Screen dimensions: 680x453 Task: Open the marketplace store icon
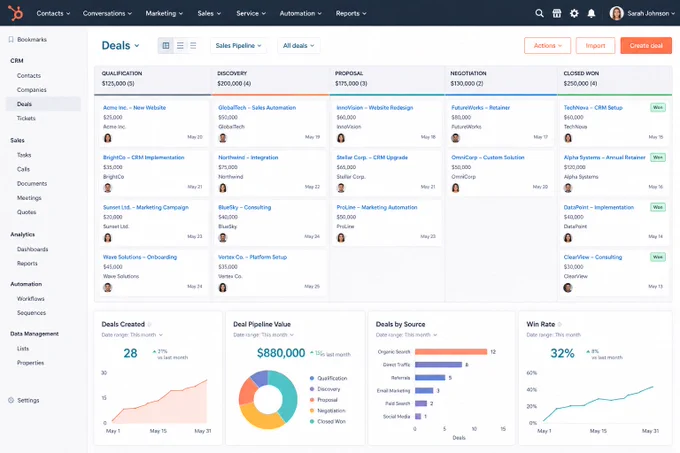[557, 13]
